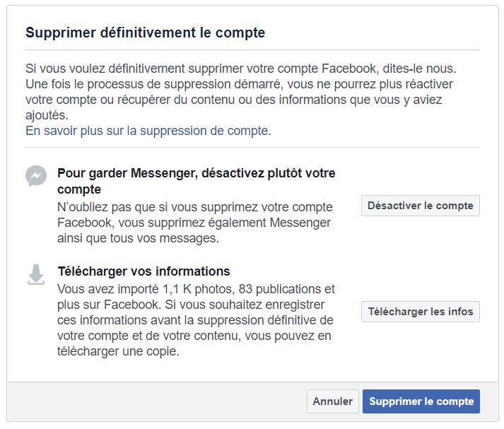504x429 pixels.
Task: Cancel the dialog with Annuler
Action: 333,401
